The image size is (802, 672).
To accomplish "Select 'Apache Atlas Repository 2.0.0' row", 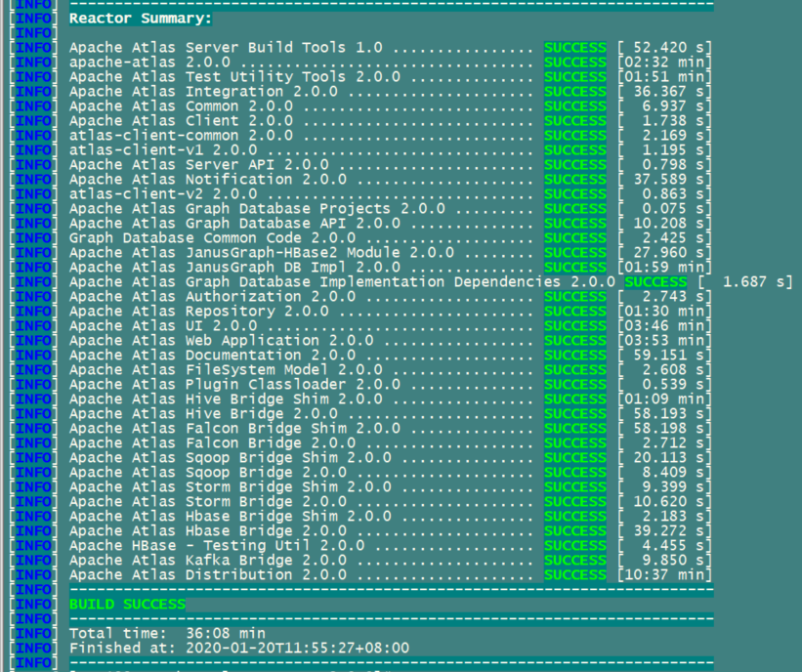I will (x=199, y=312).
